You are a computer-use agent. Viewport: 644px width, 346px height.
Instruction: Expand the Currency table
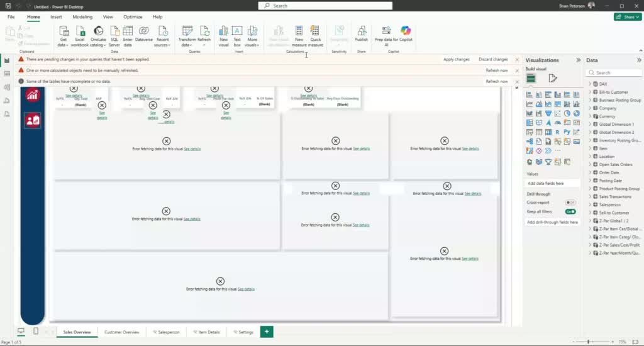coord(590,116)
